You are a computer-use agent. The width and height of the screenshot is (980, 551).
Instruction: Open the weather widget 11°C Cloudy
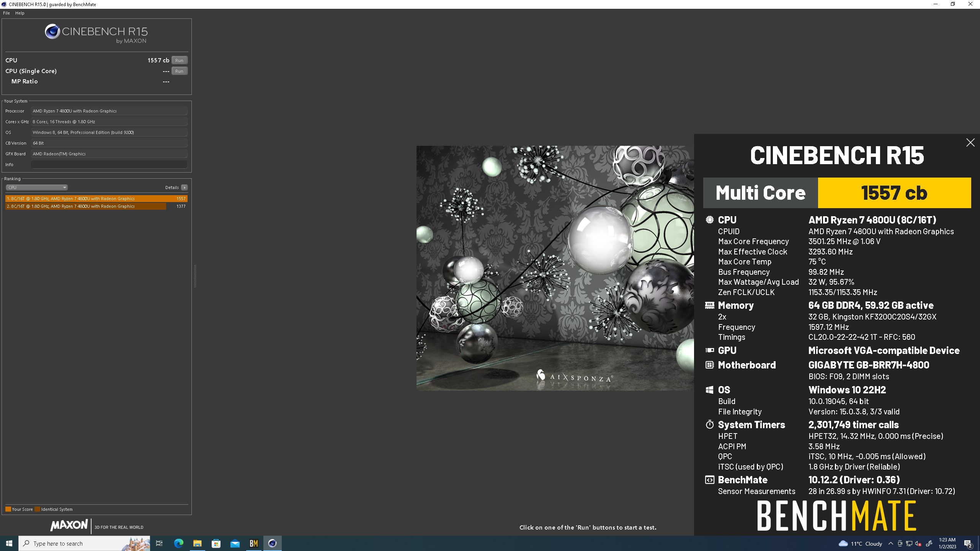tap(860, 544)
